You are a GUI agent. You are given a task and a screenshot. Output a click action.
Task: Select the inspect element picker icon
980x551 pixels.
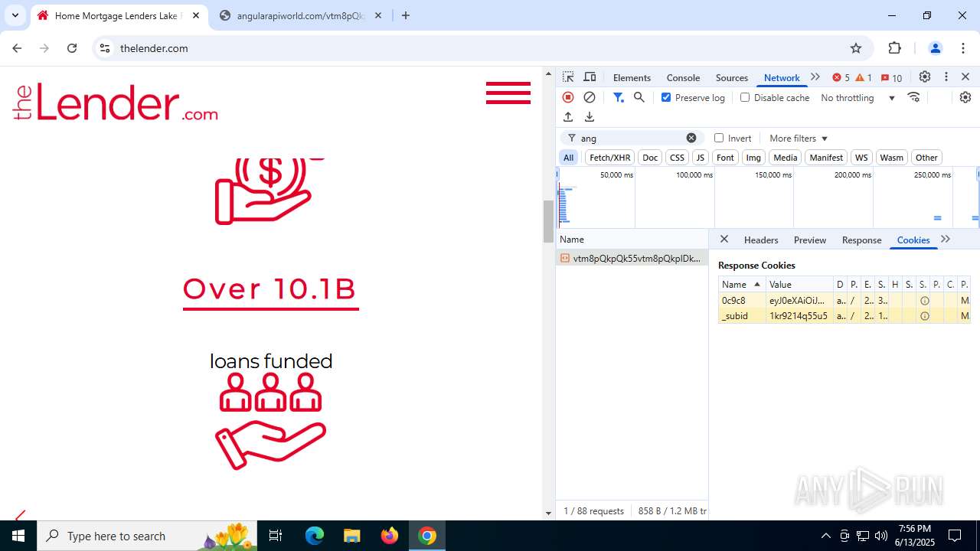[x=568, y=77]
